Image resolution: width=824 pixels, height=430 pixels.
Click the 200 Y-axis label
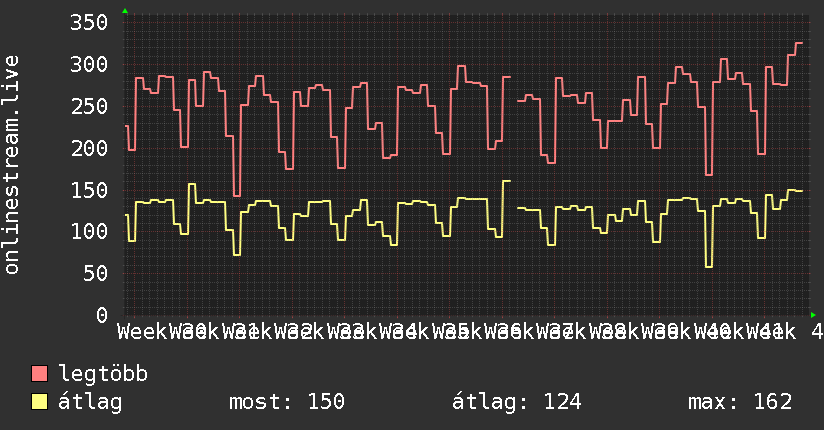coord(89,148)
